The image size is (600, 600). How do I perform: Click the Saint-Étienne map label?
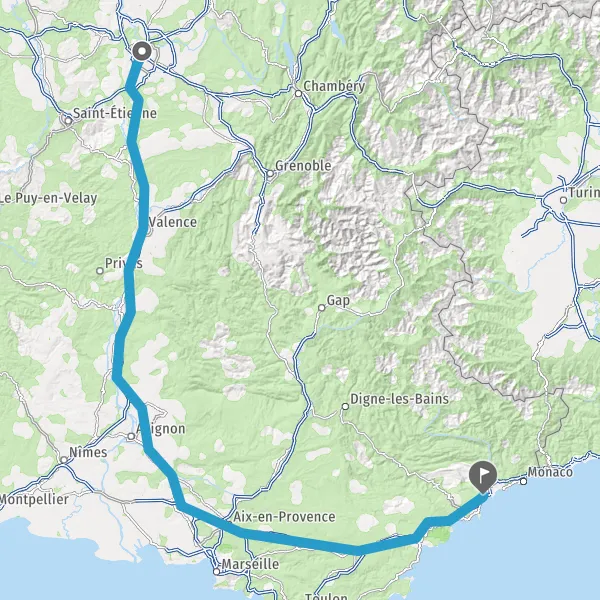pos(115,113)
